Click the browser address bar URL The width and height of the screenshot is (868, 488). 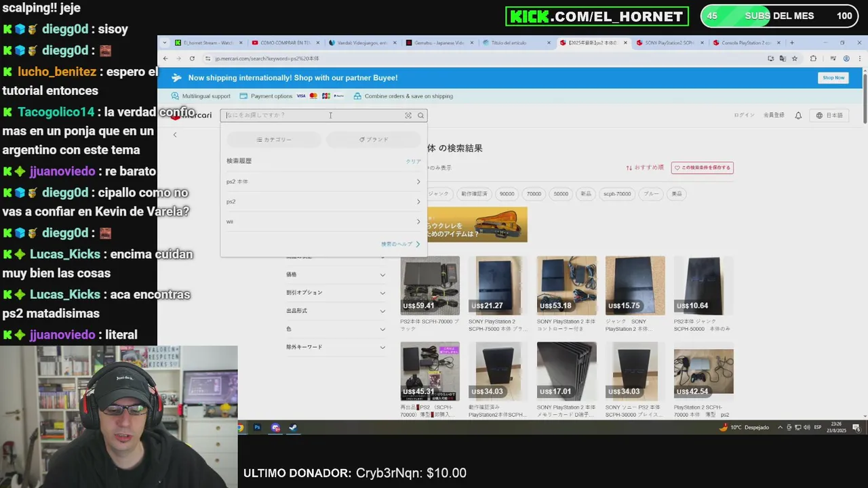point(267,58)
